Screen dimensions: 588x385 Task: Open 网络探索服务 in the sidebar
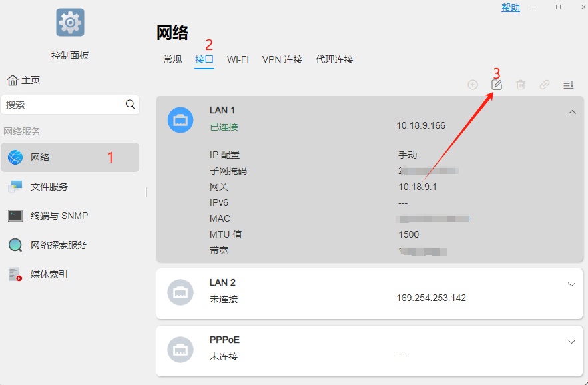pos(70,245)
